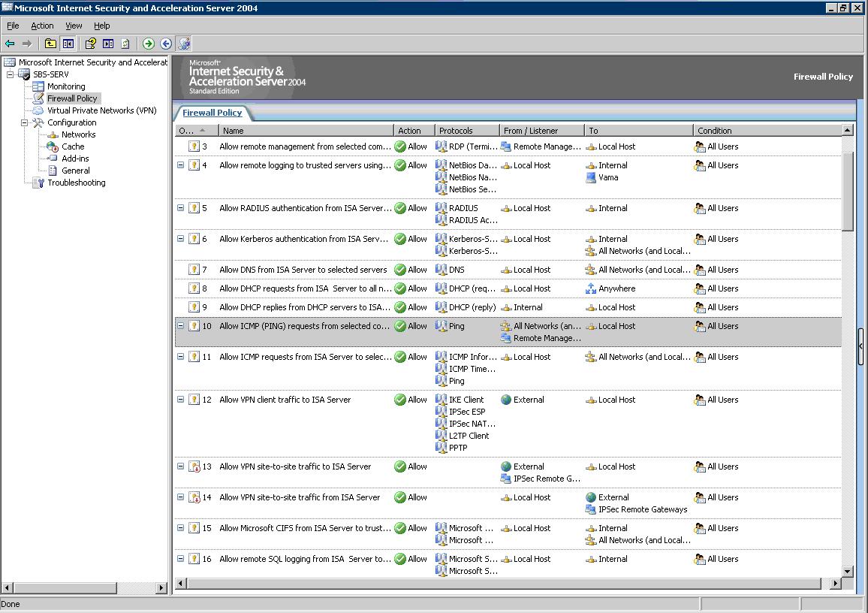This screenshot has height=613, width=868.
Task: Collapse the Configuration tree node
Action: (24, 122)
